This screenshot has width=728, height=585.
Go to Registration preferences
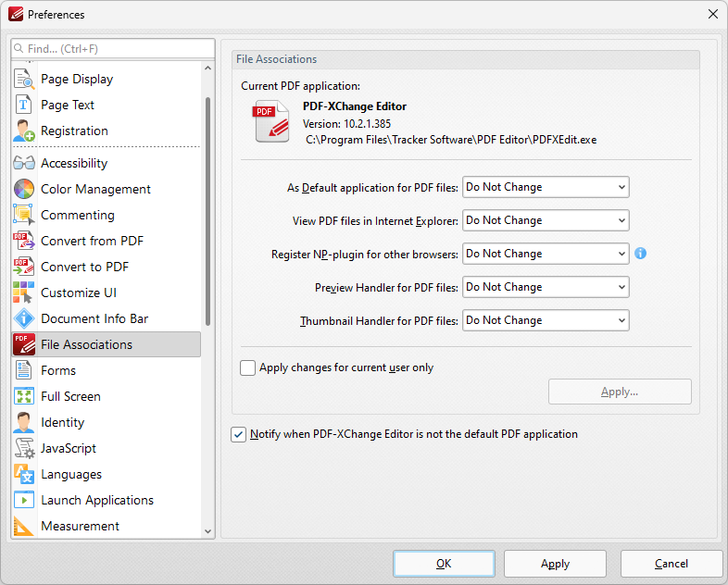tap(107, 131)
